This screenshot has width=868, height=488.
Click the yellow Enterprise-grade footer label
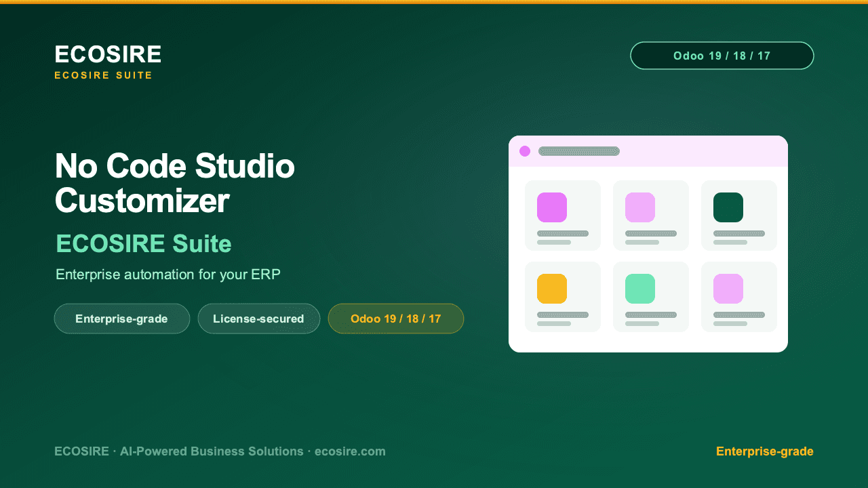[765, 451]
